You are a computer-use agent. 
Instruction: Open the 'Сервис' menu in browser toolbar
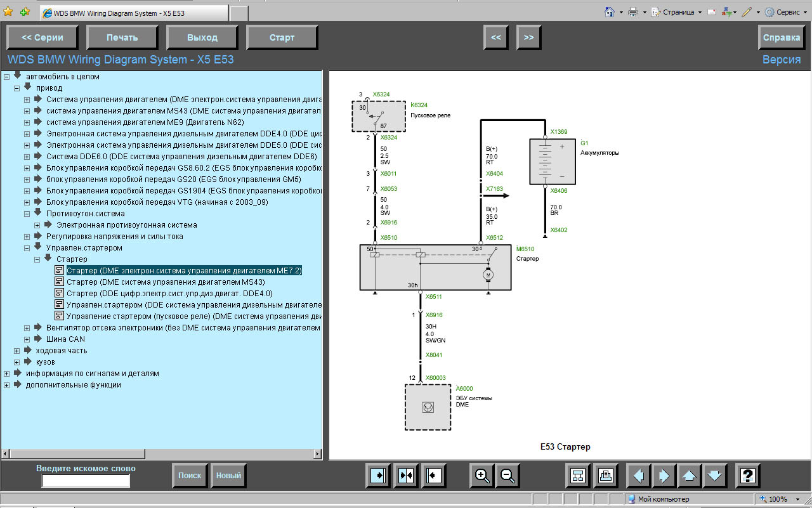pos(787,12)
